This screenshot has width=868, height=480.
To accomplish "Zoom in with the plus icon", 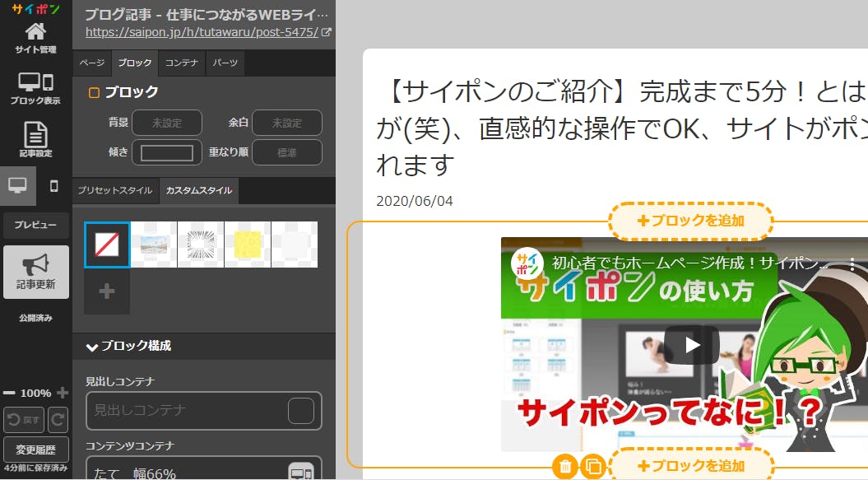I will click(x=63, y=394).
